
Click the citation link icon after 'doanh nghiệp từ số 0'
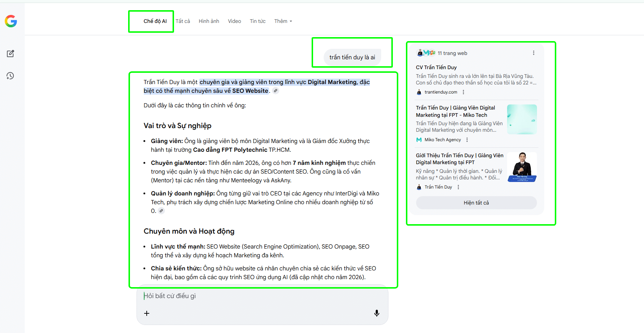[161, 210]
